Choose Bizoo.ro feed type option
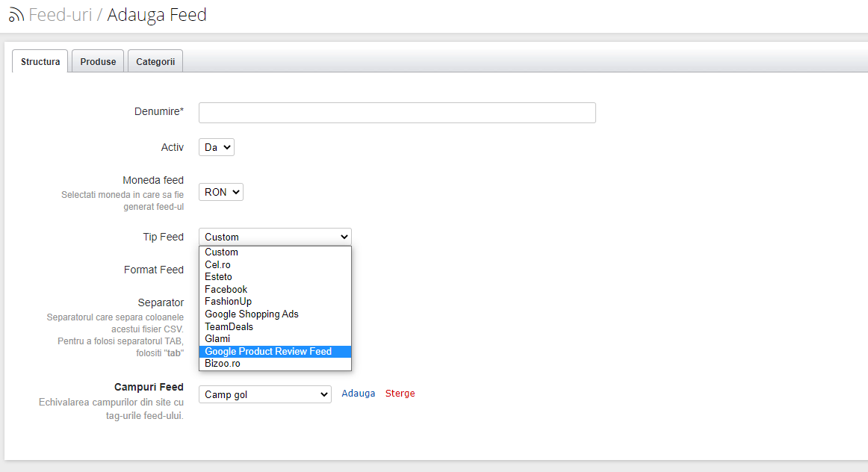The width and height of the screenshot is (868, 472). (x=275, y=364)
